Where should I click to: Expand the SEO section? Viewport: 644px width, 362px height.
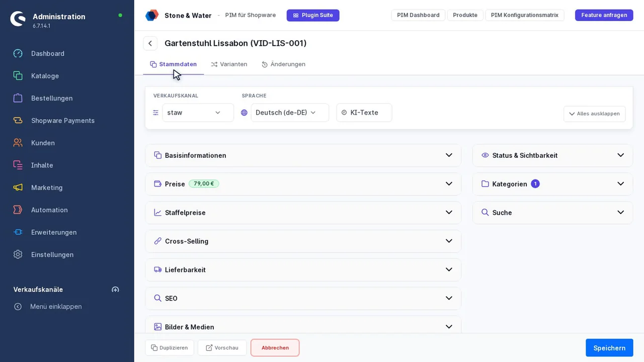303,299
